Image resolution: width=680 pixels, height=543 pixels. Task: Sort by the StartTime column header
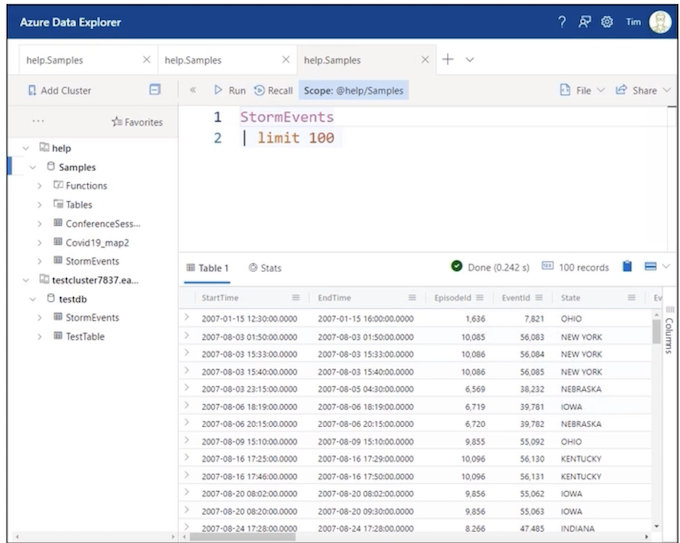pos(220,298)
